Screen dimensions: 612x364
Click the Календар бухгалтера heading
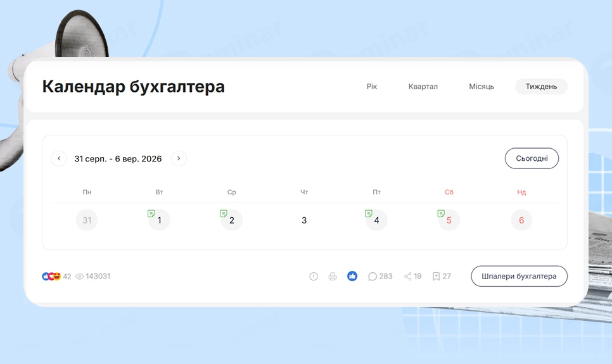tap(134, 87)
